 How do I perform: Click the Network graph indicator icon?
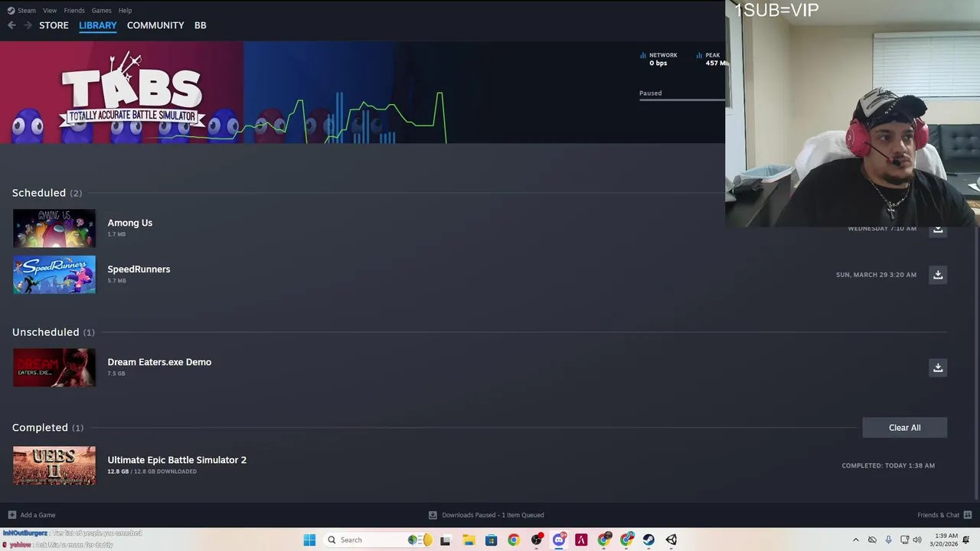[x=643, y=55]
